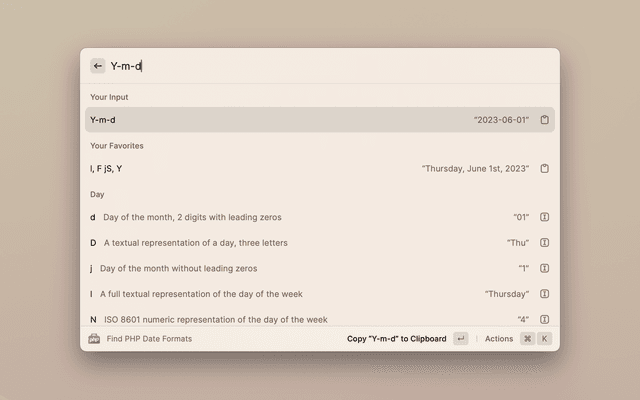
Task: Click the info icon next to "Thursday"
Action: tap(545, 294)
